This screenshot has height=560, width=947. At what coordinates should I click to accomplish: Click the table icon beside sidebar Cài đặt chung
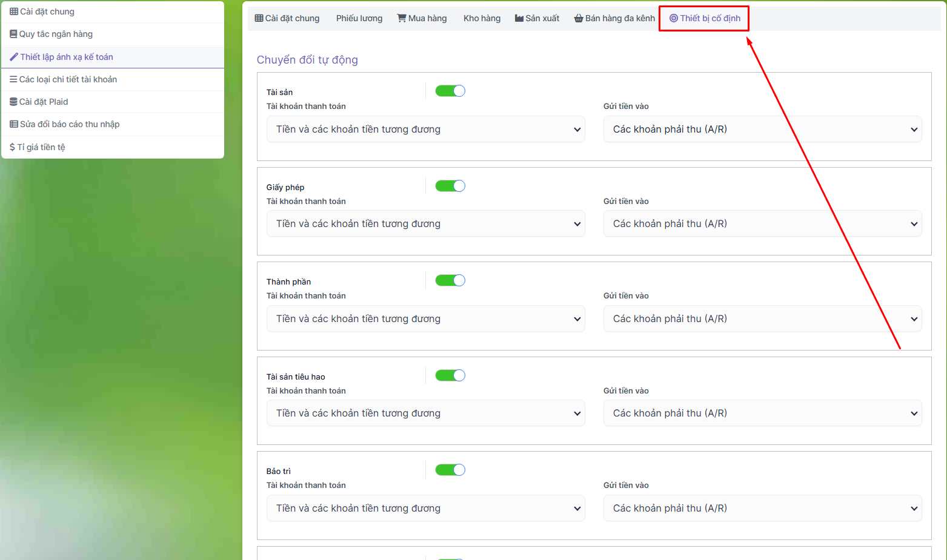14,12
